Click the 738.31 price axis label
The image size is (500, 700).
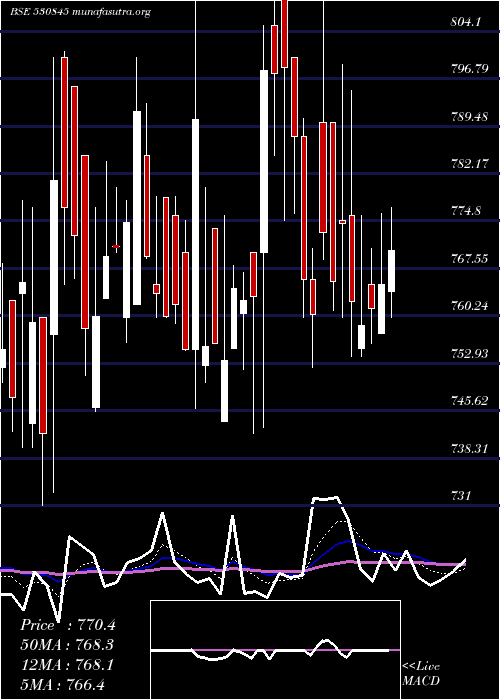click(x=469, y=448)
